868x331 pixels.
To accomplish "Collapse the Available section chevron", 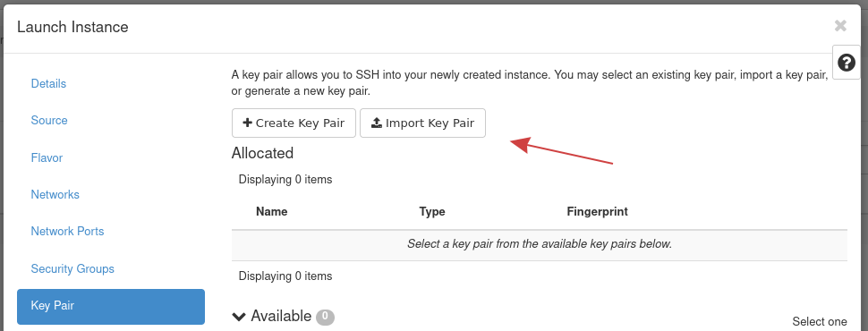I will 239,317.
